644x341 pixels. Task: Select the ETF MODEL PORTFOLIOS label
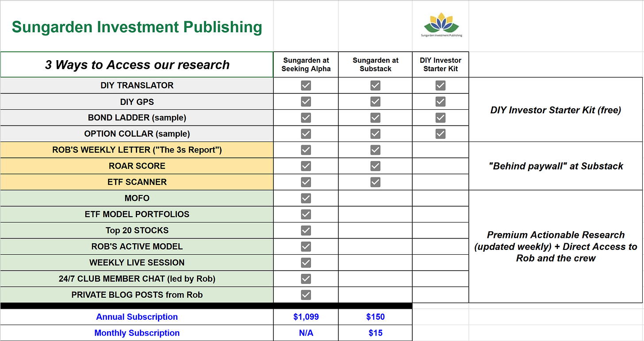pos(137,214)
